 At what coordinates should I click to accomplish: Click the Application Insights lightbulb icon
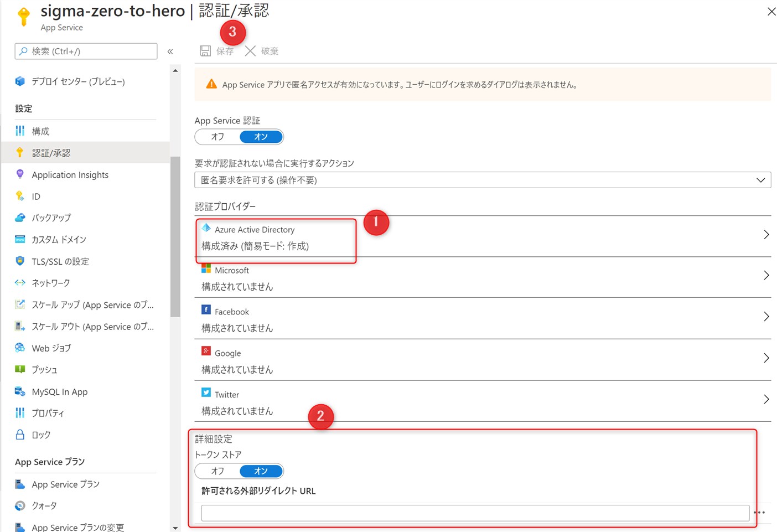click(20, 174)
